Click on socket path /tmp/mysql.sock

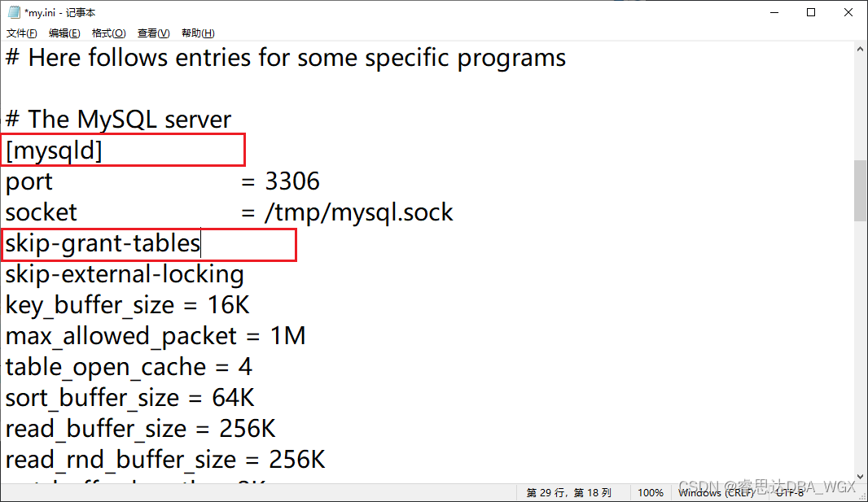[x=359, y=213]
